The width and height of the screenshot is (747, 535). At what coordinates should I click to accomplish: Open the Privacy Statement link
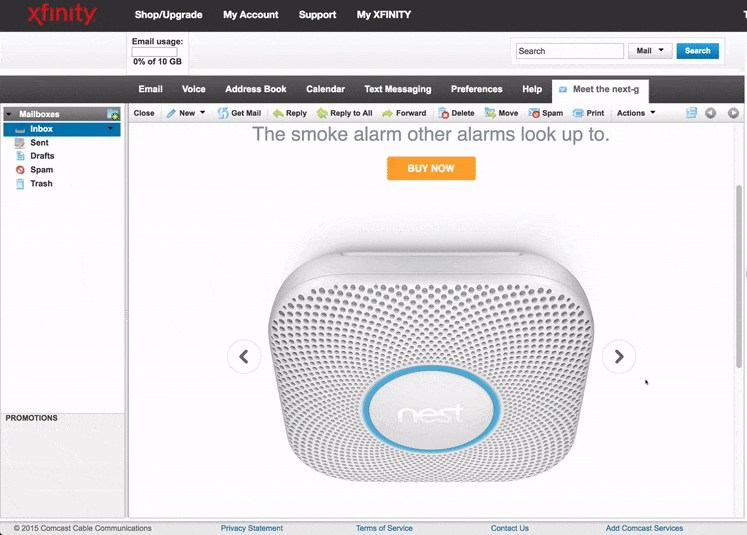click(x=252, y=528)
